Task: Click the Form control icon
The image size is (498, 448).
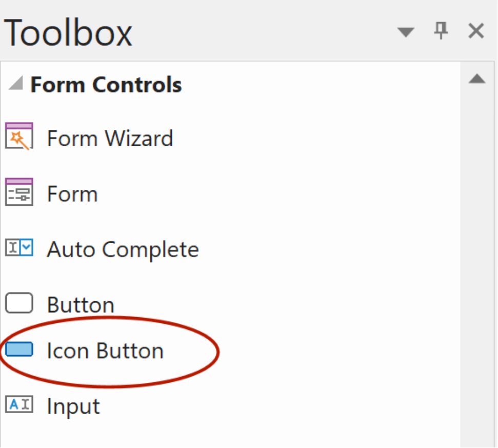Action: click(19, 192)
